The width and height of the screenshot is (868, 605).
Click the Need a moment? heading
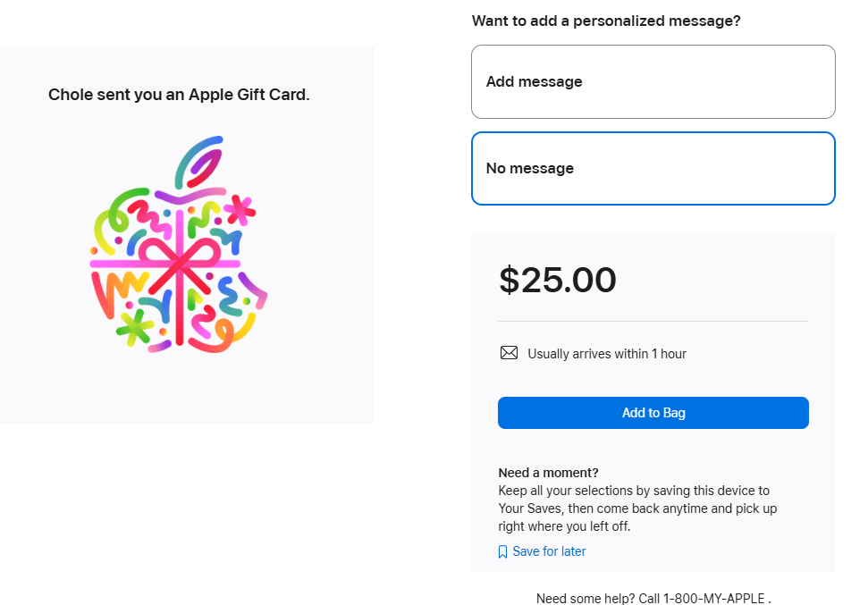click(x=548, y=473)
